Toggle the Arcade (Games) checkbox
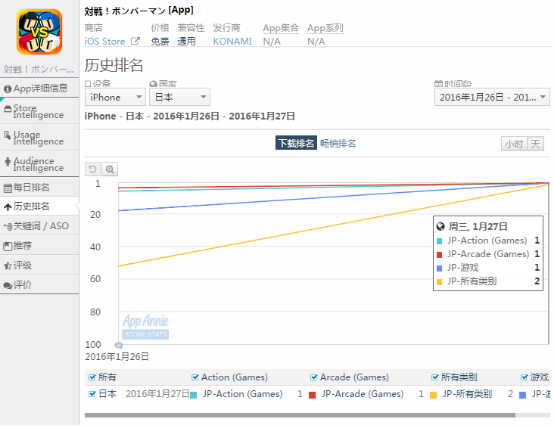Screen dimensions: 554x426 click(x=313, y=377)
